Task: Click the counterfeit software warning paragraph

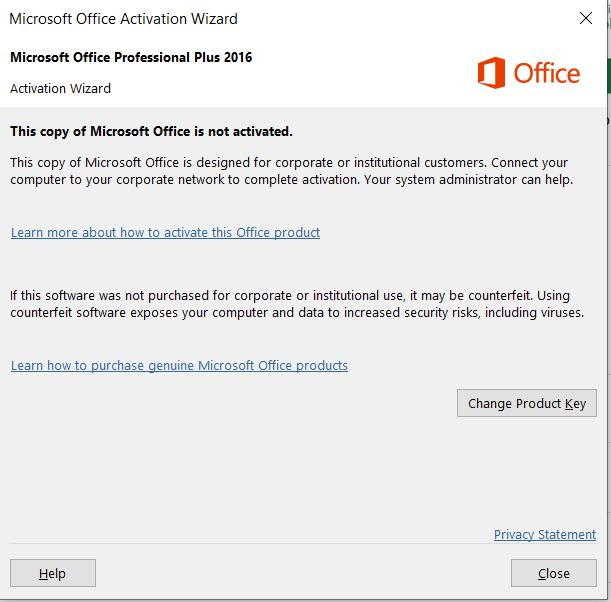Action: pos(296,304)
